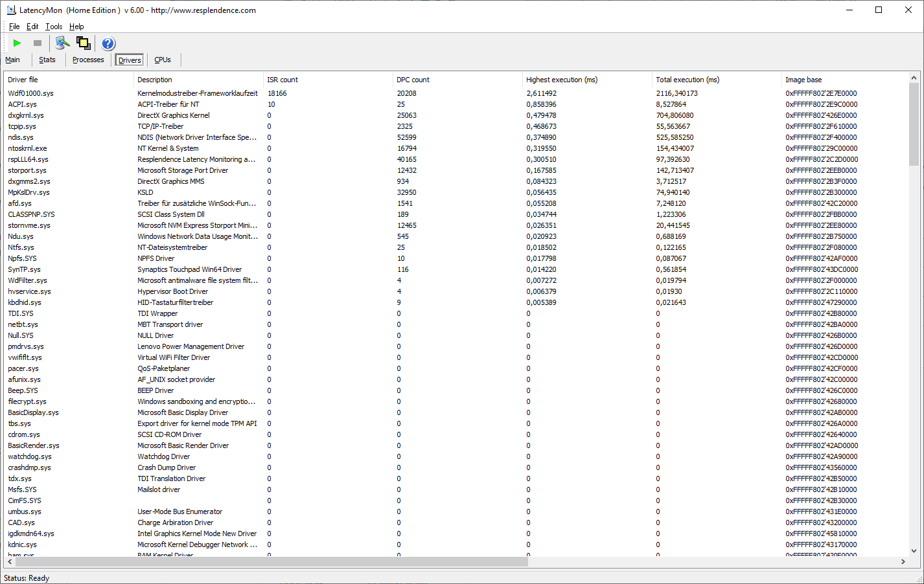This screenshot has width=924, height=584.
Task: Minimize the LatencyMon window
Action: tap(849, 10)
